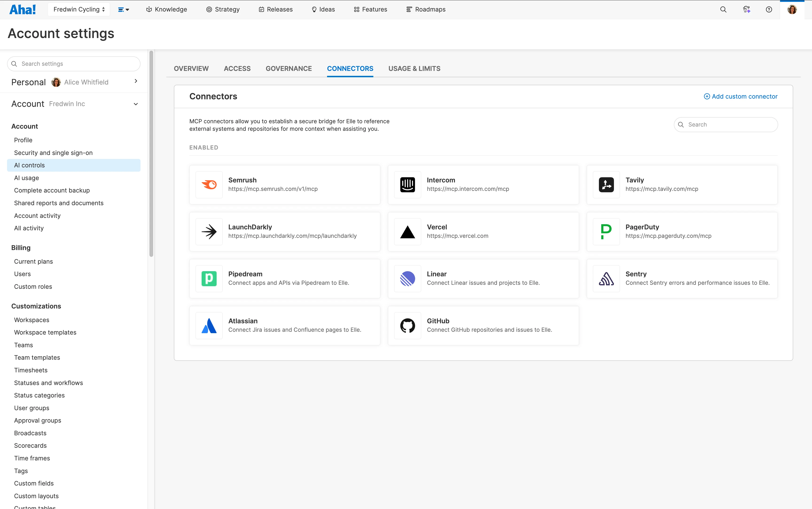Switch to the Usage & Limits tab
Image resolution: width=812 pixels, height=509 pixels.
[x=414, y=69]
